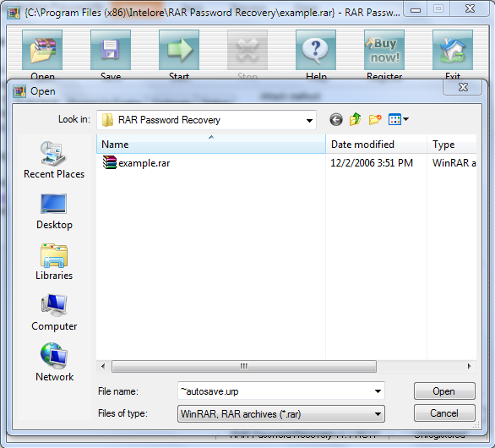Open Libraries in places bar

[x=54, y=262]
